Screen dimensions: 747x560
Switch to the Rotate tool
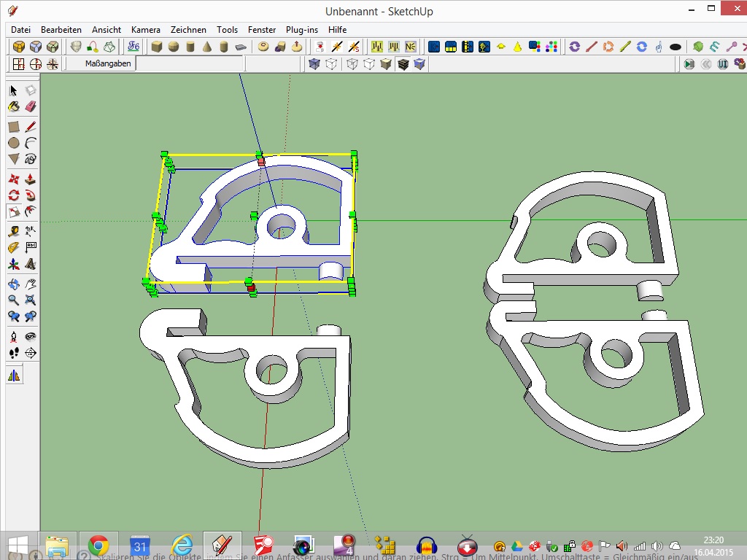point(13,195)
